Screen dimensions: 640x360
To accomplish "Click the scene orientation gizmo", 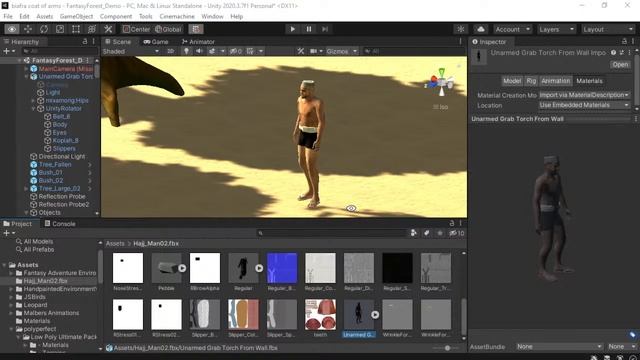I will point(441,82).
